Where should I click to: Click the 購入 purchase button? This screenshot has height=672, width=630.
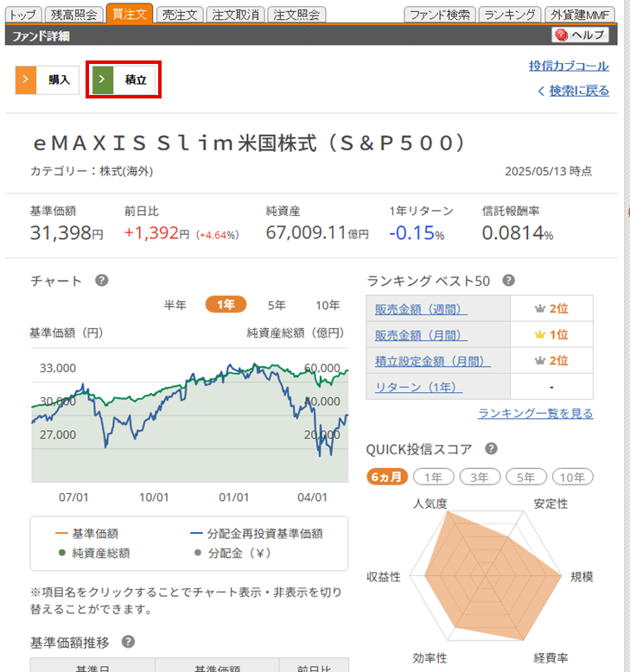(48, 79)
